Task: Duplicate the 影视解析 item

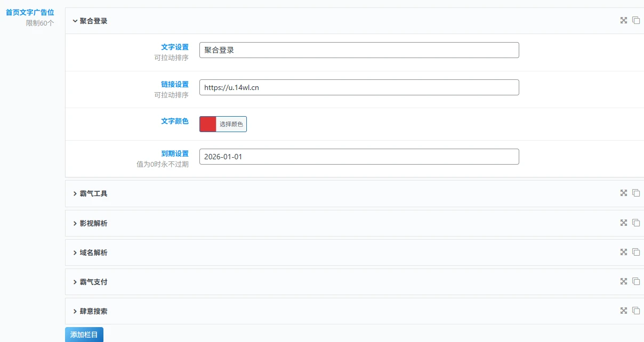Action: click(x=635, y=223)
